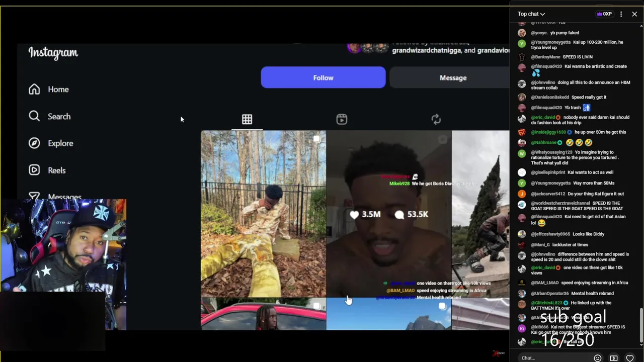The width and height of the screenshot is (644, 362).
Task: Open the Home icon in sidebar
Action: click(34, 89)
